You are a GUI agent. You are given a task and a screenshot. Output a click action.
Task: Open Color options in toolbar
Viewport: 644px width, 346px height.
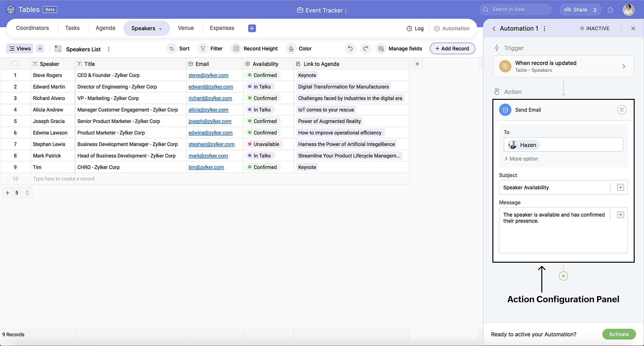coord(300,49)
